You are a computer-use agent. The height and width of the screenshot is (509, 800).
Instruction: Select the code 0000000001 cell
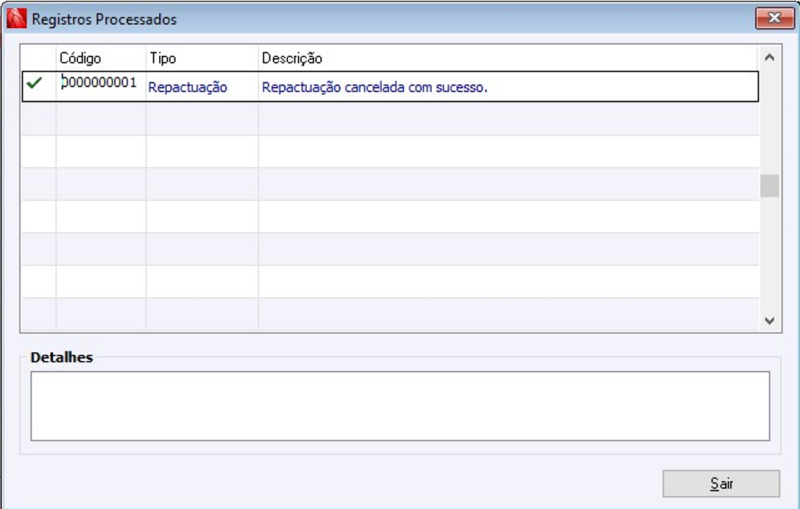click(101, 86)
